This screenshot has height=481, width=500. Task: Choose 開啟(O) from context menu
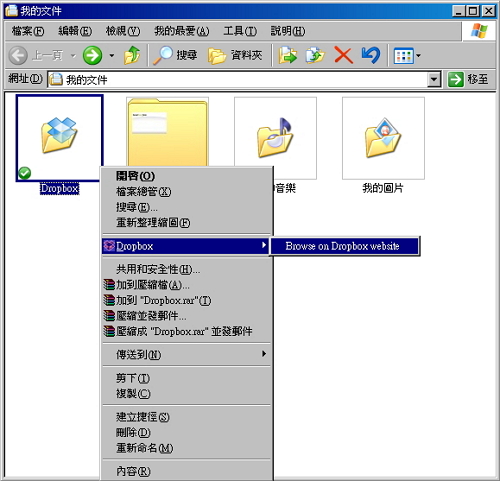pos(187,176)
